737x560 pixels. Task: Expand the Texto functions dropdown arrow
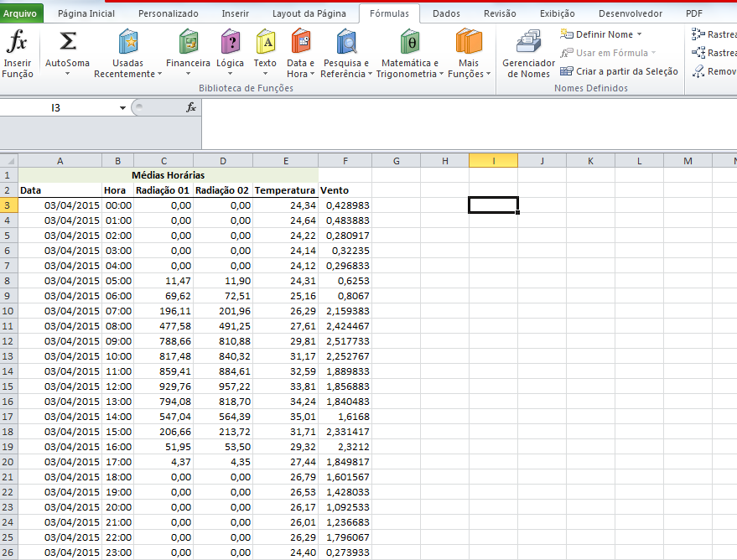(x=265, y=74)
